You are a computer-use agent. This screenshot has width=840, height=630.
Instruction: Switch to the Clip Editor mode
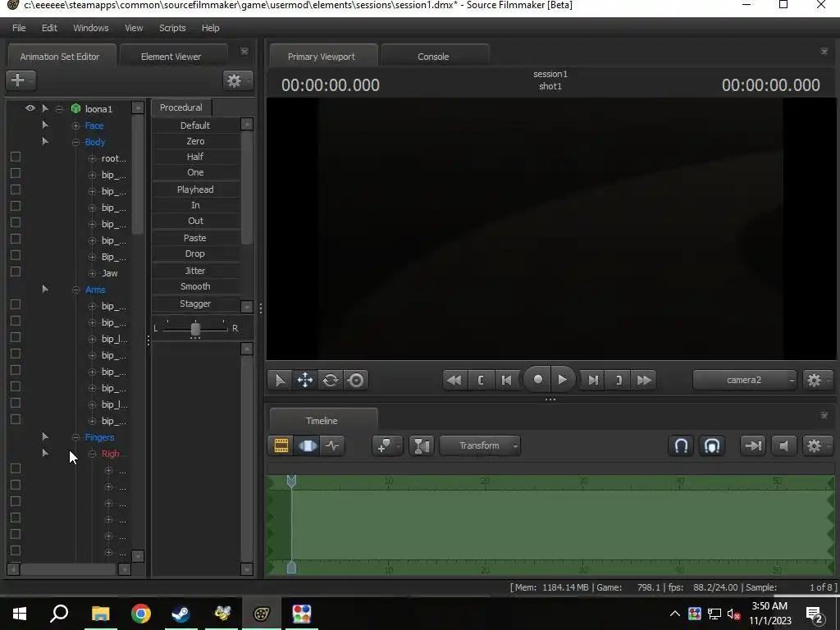[x=281, y=445]
